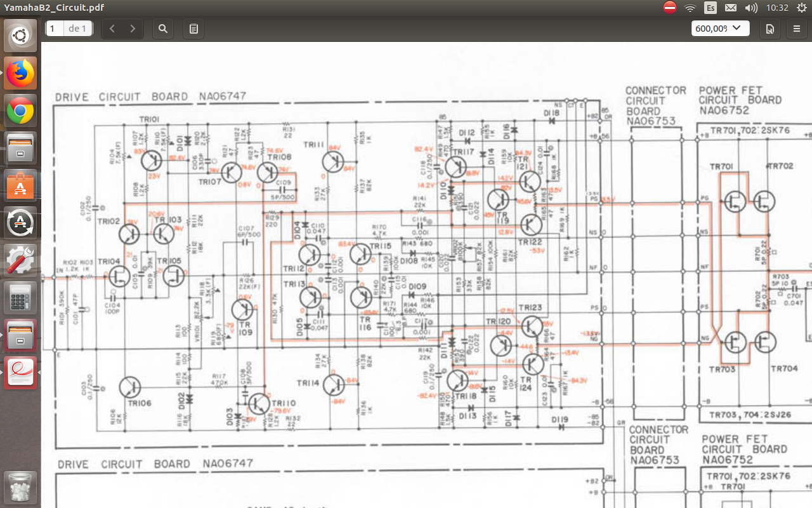Viewport: 812px width, 508px height.
Task: Click the TR111 transistor label
Action: (314, 145)
